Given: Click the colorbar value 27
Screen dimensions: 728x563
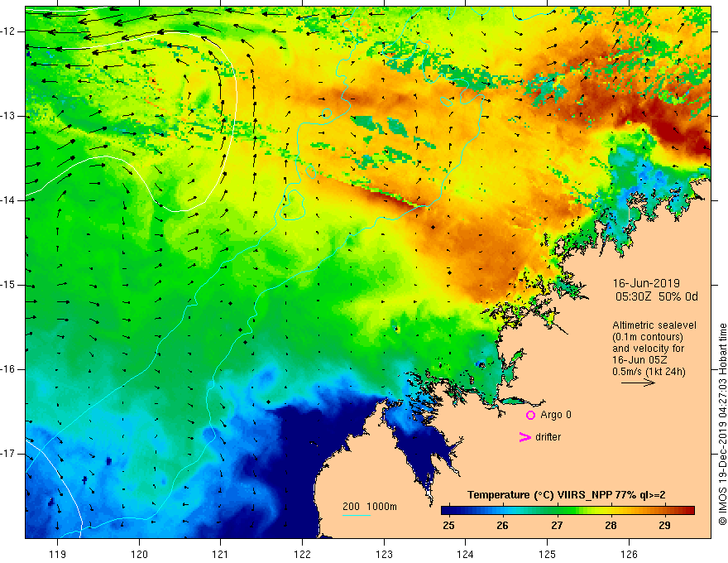Looking at the screenshot, I should (557, 526).
